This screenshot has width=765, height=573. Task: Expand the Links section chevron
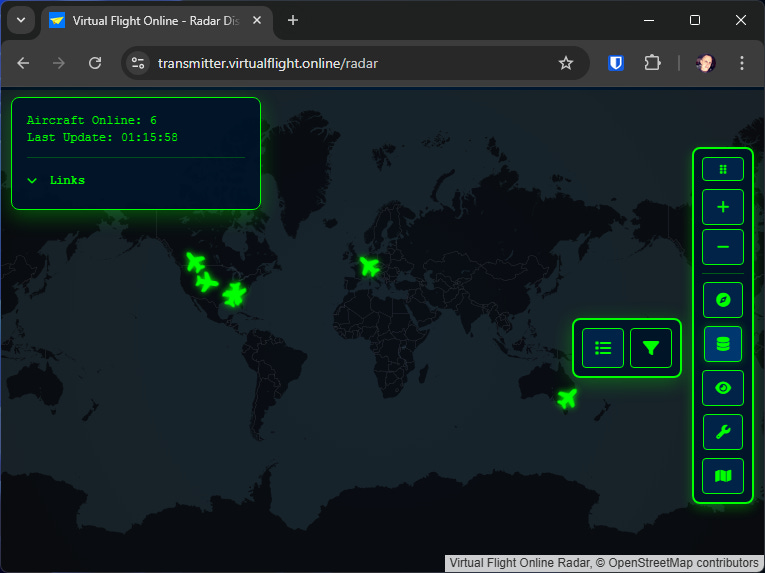pos(32,181)
